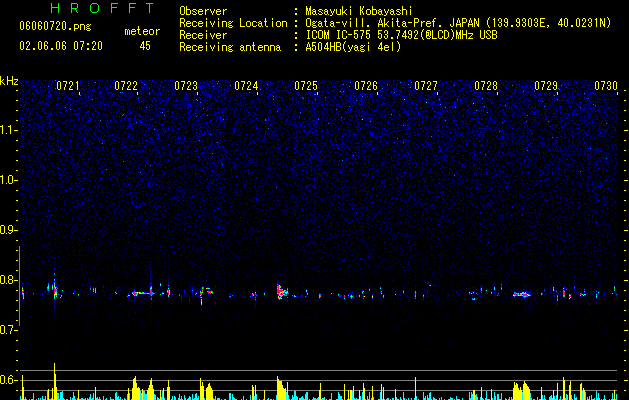Click the 1.0 kHz axis label
The width and height of the screenshot is (629, 400).
pos(9,180)
